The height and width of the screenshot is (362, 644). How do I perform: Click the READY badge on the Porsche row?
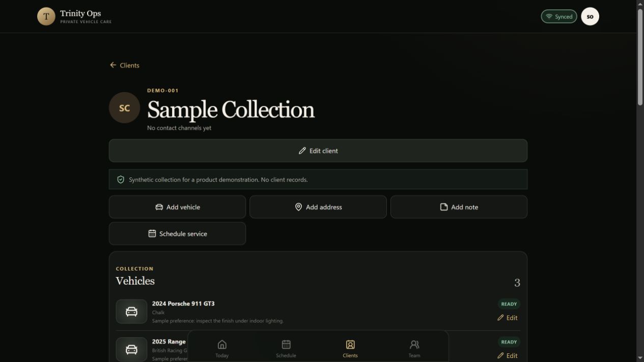[x=509, y=304]
